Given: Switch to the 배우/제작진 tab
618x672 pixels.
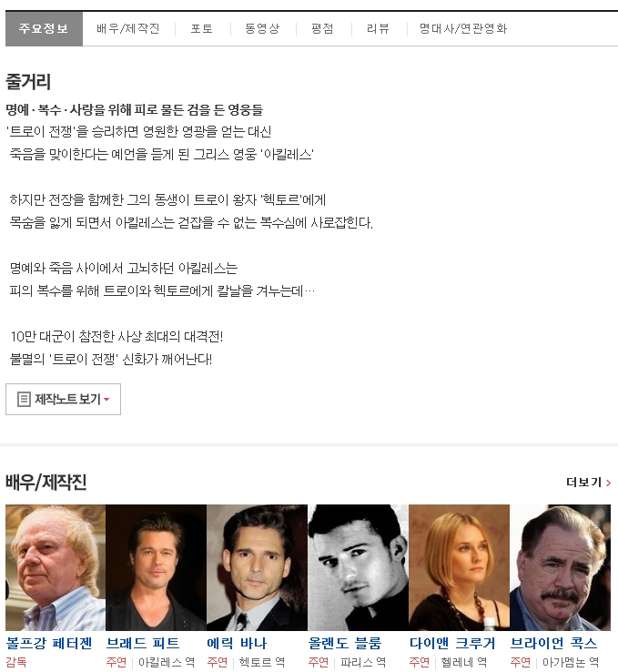Looking at the screenshot, I should 128,29.
